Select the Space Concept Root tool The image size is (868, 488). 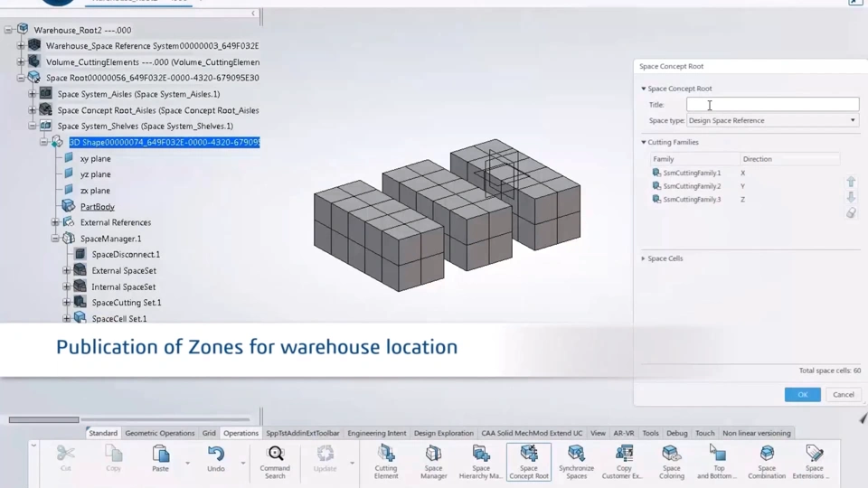pos(529,462)
